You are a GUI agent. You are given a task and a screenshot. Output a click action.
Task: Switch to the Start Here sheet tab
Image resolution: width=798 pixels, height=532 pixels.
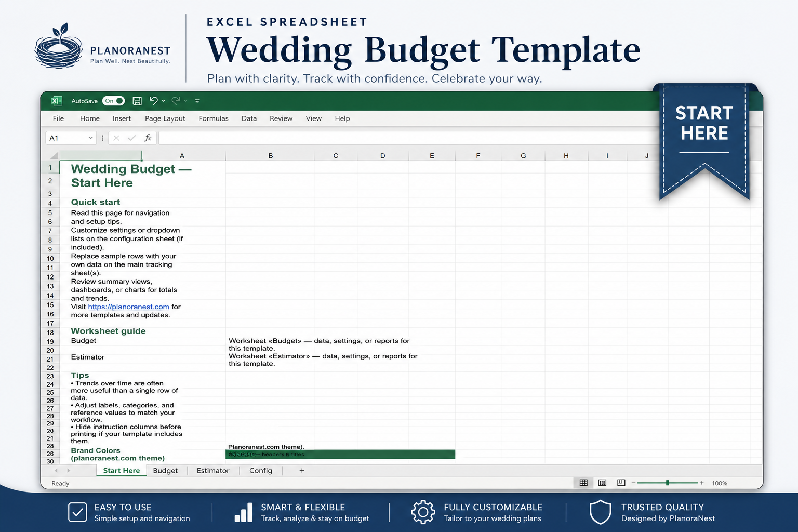coord(122,471)
